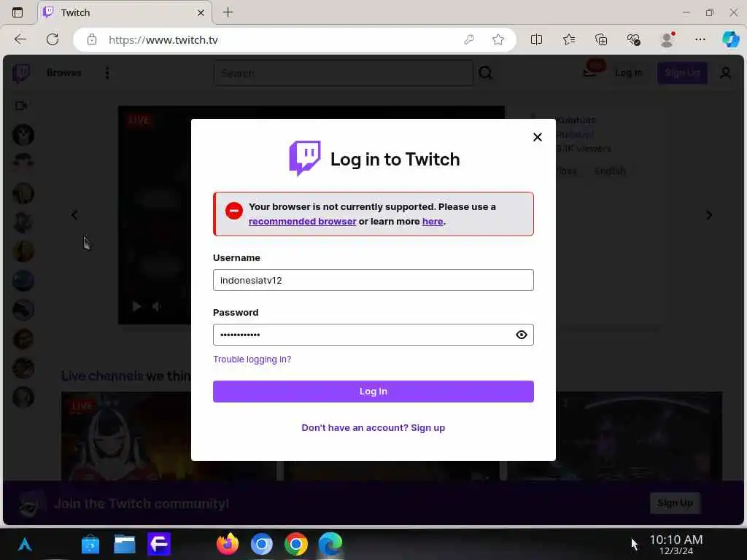Open the 'Trouble logging in?' link

pyautogui.click(x=252, y=359)
